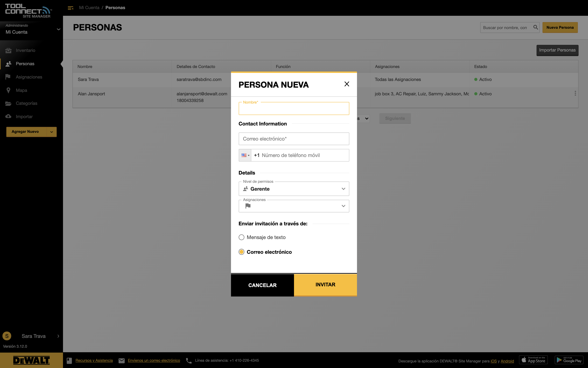The width and height of the screenshot is (588, 368).
Task: Open rows-per-page dropdown beside Siguiente
Action: 363,118
